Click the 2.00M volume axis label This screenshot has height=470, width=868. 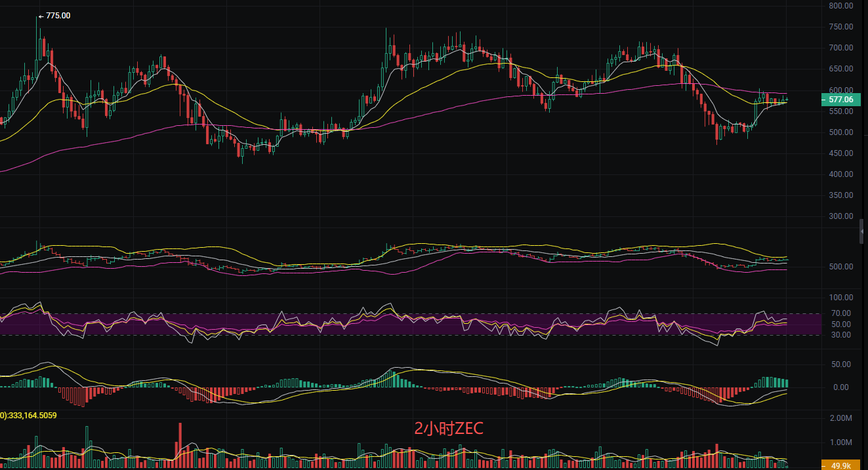[x=840, y=418]
